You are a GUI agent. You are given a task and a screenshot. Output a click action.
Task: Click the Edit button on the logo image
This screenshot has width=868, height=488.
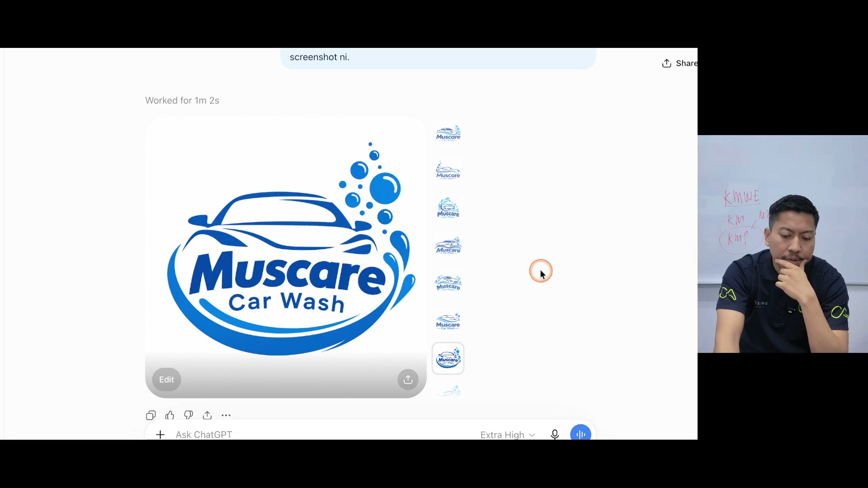coord(166,380)
